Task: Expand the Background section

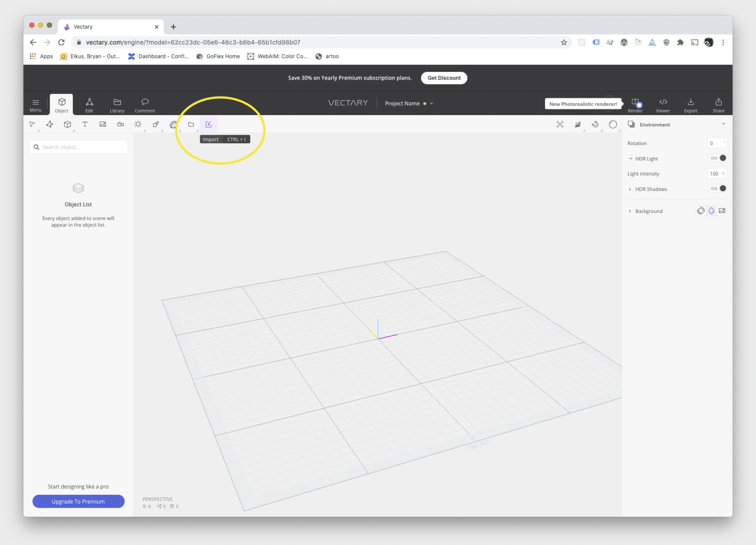Action: click(x=630, y=211)
